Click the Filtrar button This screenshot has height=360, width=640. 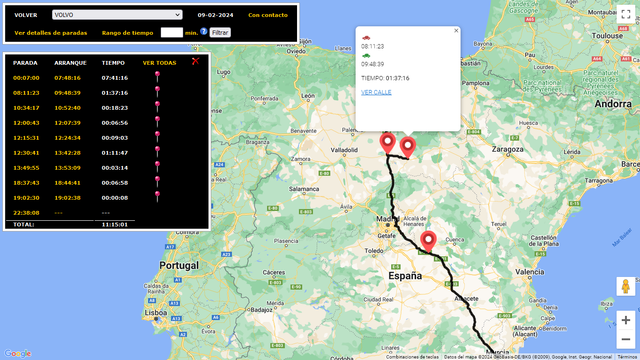click(x=220, y=33)
